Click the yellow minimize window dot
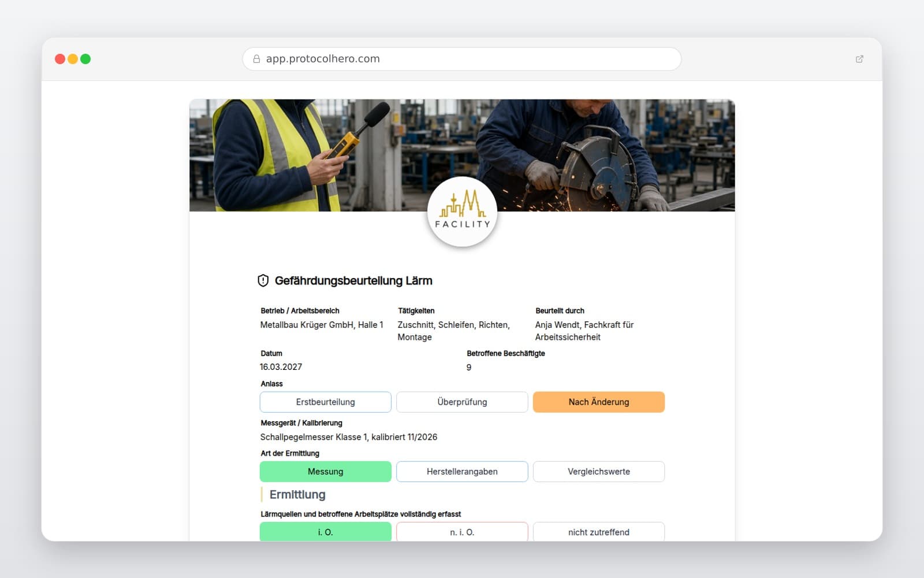Viewport: 924px width, 578px height. coord(73,59)
